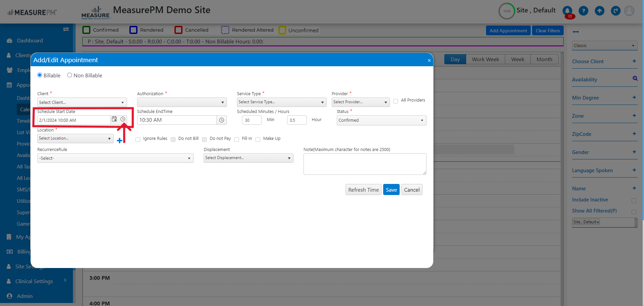This screenshot has width=644, height=306.
Task: Open the Select Service Type dropdown
Action: click(282, 102)
